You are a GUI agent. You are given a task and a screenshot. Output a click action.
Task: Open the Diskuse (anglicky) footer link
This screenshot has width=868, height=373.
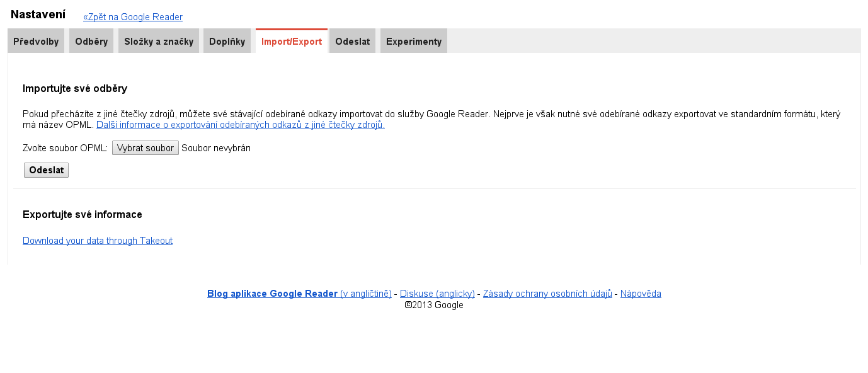point(437,294)
